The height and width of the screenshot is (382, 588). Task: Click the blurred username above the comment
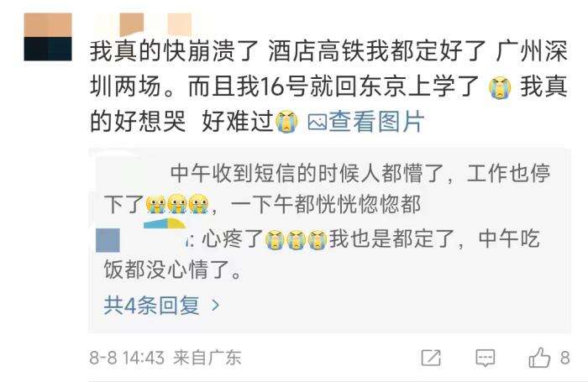tap(143, 24)
